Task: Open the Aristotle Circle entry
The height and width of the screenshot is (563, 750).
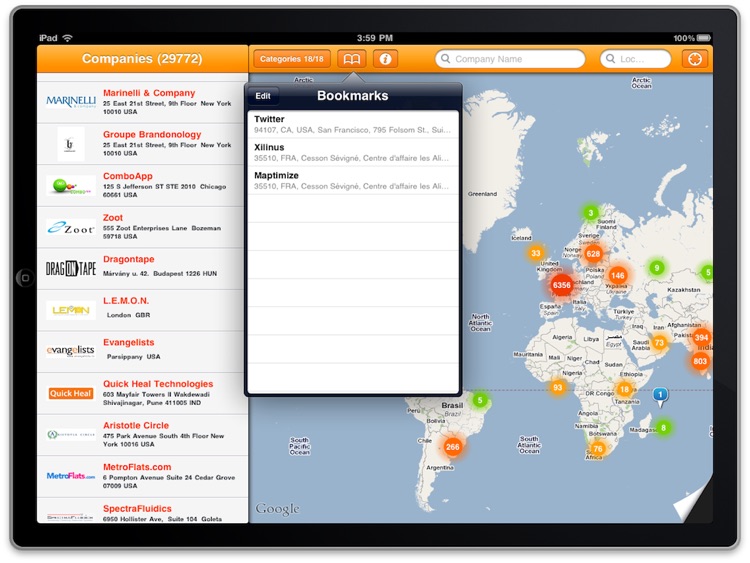Action: [143, 435]
